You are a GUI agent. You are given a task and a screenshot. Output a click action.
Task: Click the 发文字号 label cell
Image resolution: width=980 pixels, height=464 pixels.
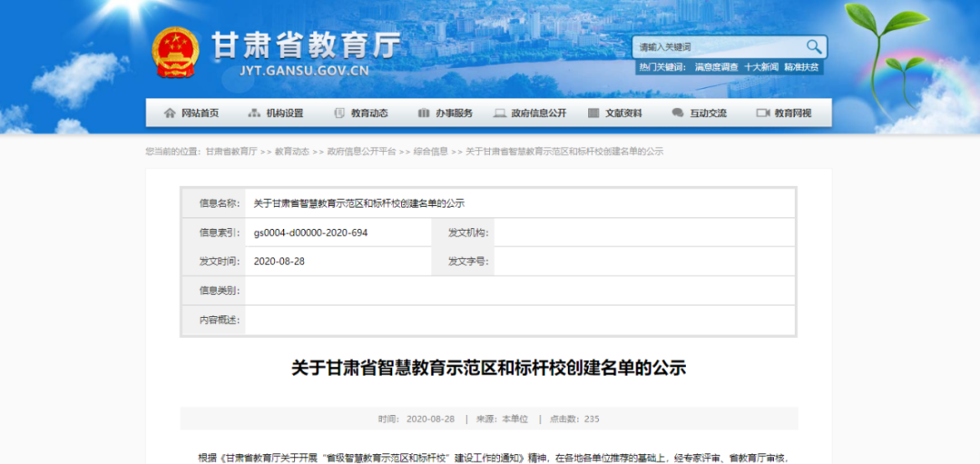(463, 262)
